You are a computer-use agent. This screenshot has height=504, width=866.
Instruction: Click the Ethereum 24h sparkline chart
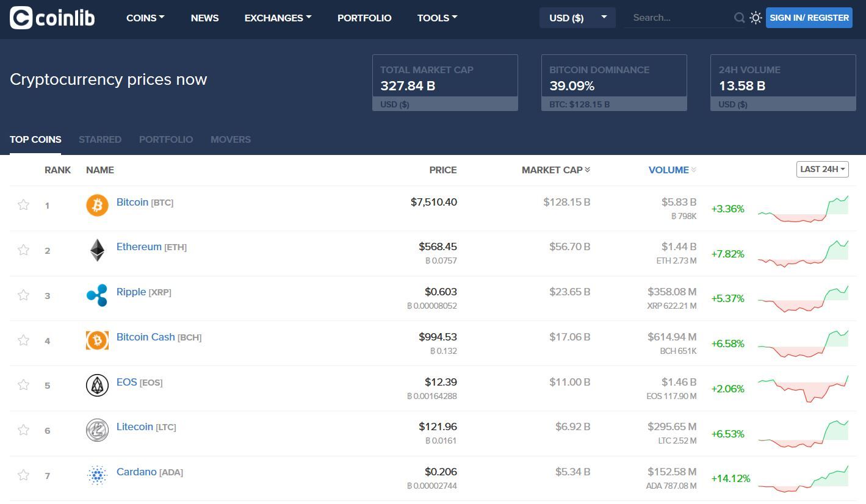(x=803, y=253)
